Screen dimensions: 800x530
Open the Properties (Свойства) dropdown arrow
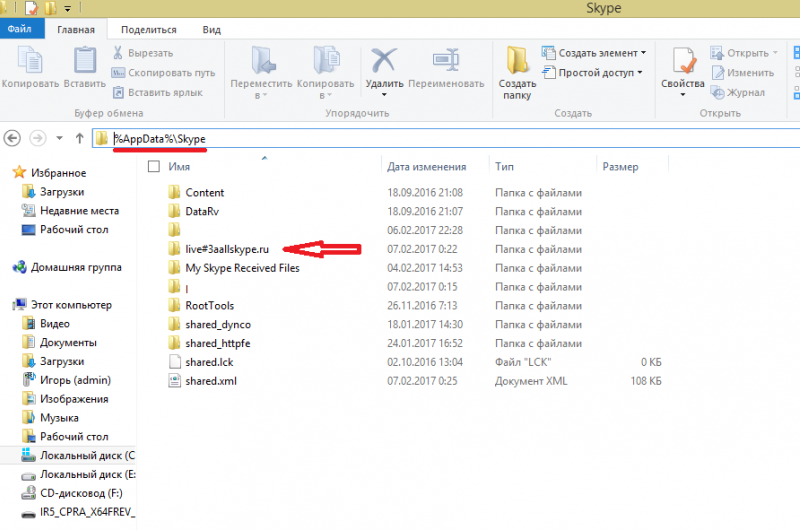(683, 95)
